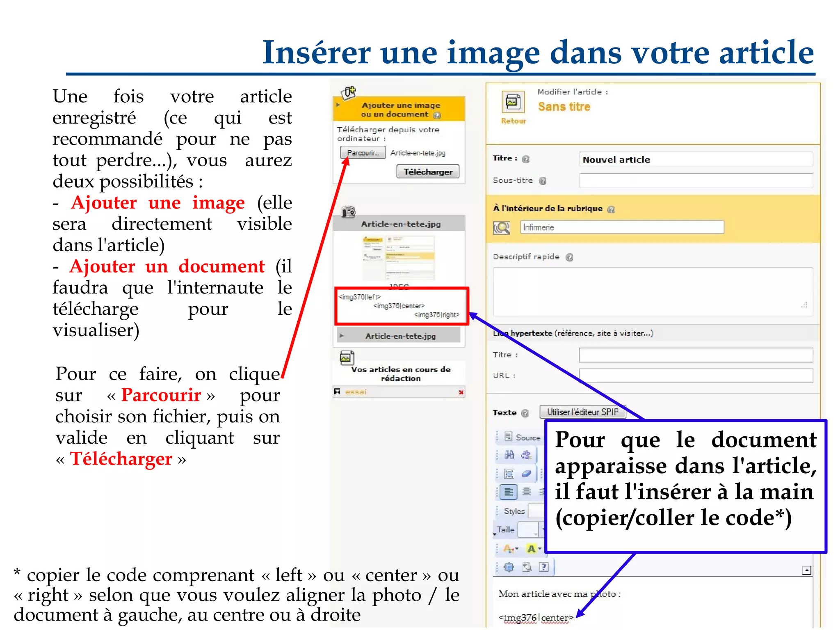Click the Sous-titre input field
This screenshot has width=840, height=630.
(x=696, y=181)
